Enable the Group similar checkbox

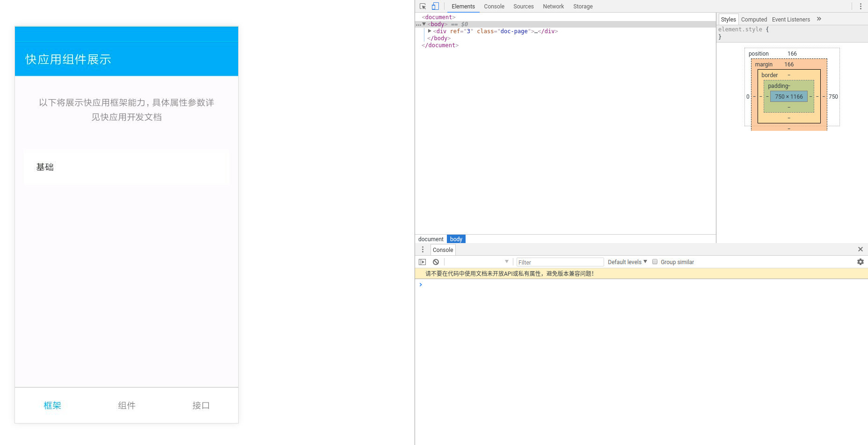(x=655, y=262)
